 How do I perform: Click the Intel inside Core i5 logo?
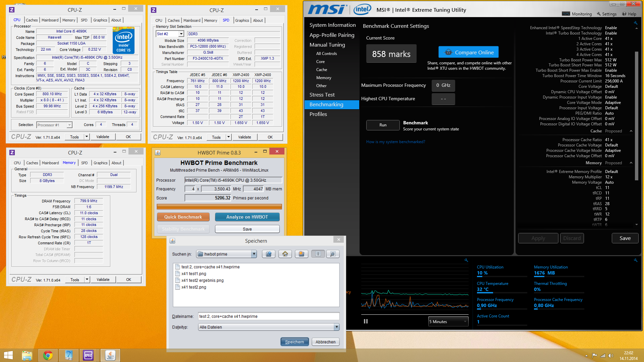click(x=124, y=41)
